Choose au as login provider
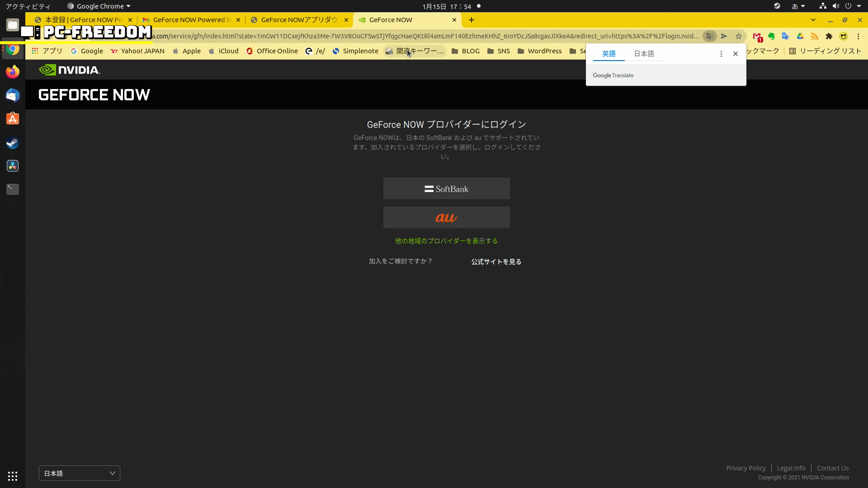Screen dimensions: 868x488 tap(446, 217)
